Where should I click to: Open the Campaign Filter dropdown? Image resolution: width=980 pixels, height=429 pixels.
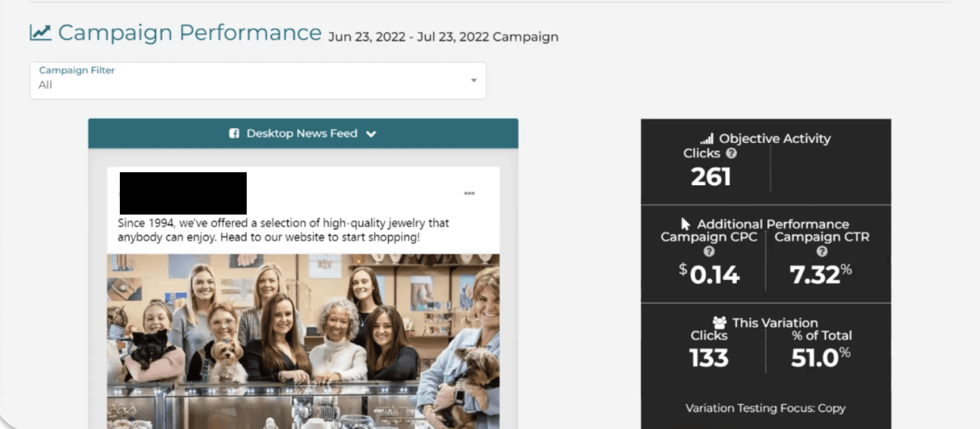[x=258, y=81]
